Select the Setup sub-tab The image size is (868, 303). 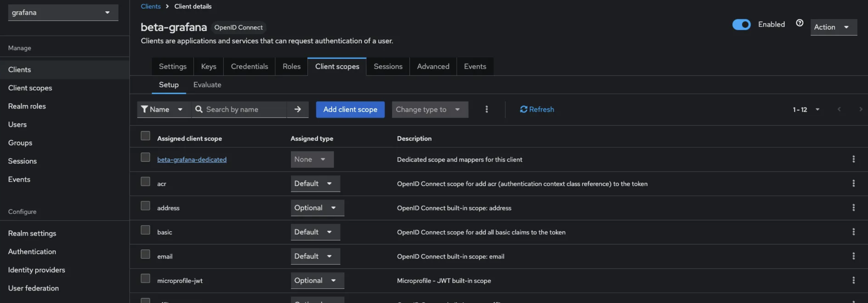click(x=169, y=85)
